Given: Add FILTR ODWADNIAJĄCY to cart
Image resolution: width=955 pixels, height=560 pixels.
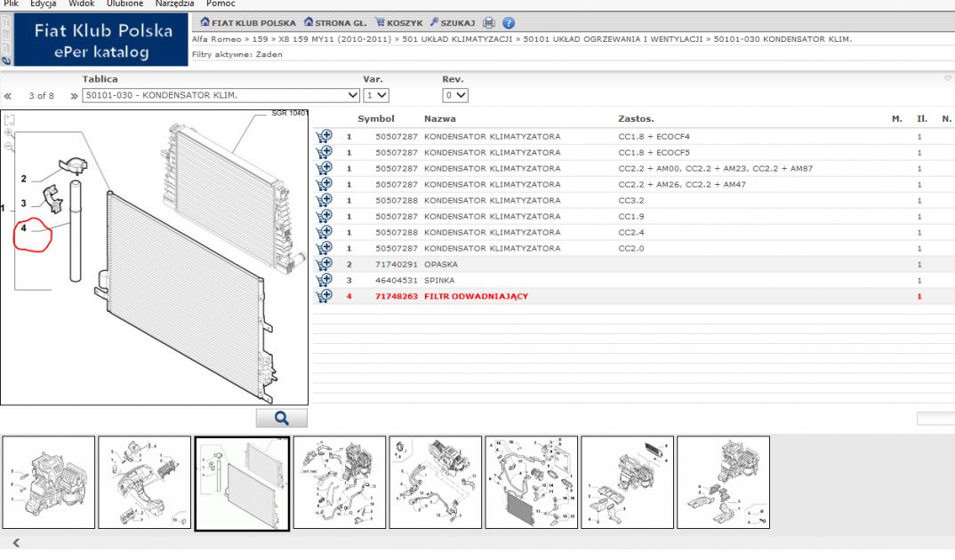Looking at the screenshot, I should click(324, 296).
